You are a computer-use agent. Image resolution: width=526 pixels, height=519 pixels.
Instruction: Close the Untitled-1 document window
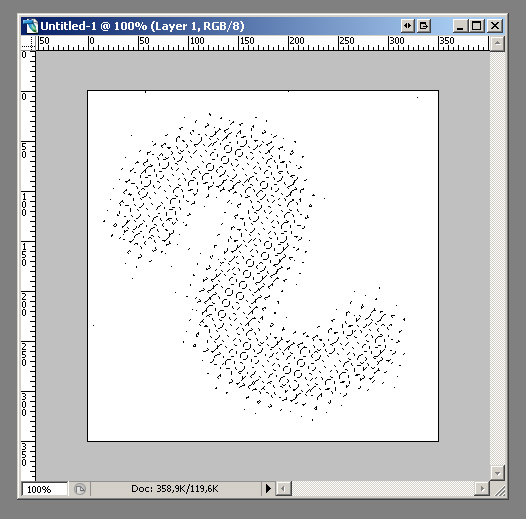(x=494, y=26)
